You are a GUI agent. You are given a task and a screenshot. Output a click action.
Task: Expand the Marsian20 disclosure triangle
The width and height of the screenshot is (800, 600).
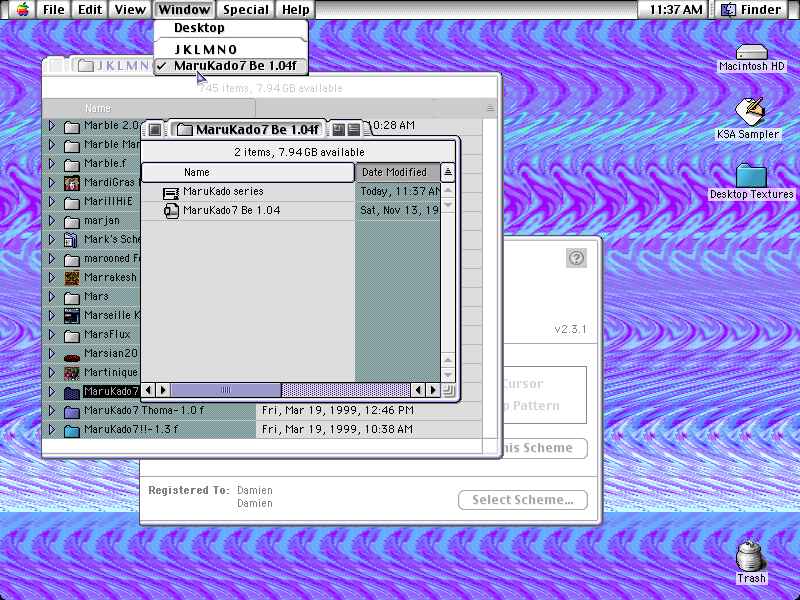(x=52, y=354)
